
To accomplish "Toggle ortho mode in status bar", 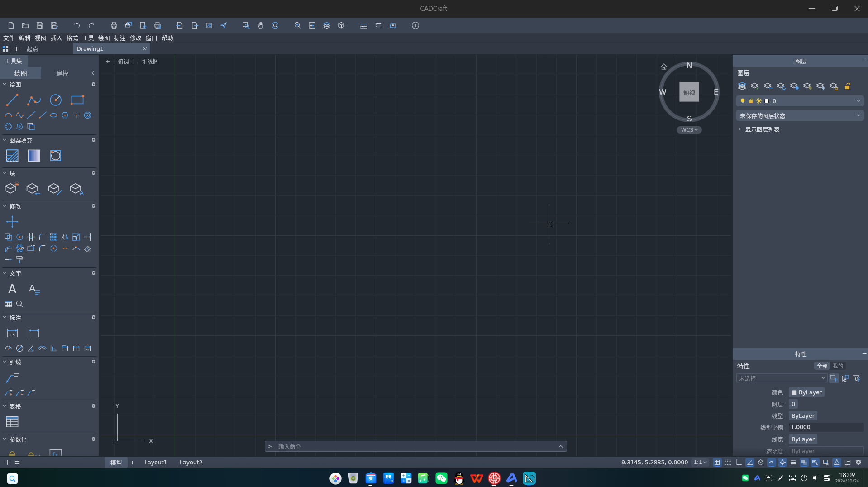I will click(739, 463).
